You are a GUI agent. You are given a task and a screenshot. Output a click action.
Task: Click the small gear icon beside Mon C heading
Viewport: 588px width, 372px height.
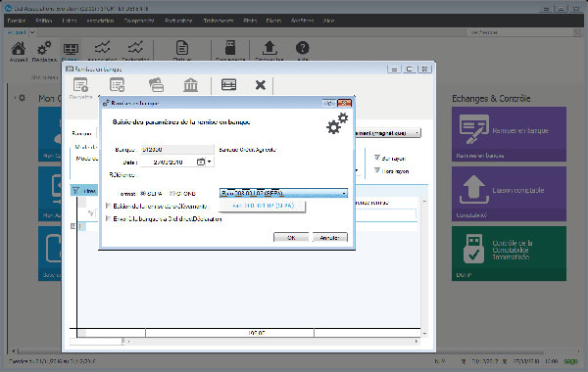point(22,98)
